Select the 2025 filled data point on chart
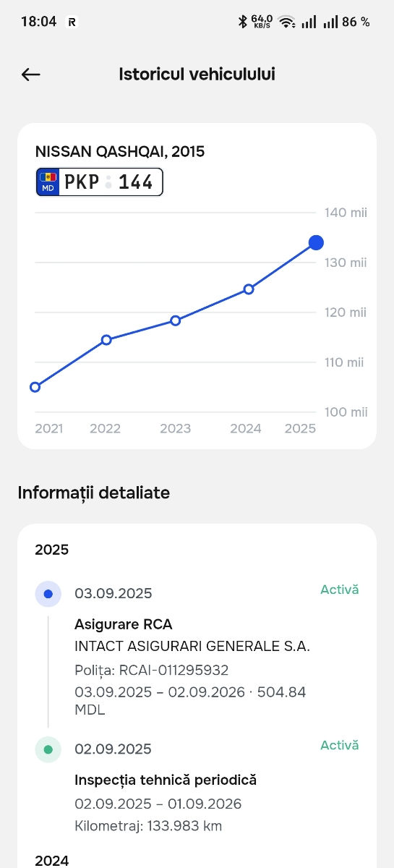The image size is (394, 868). 315,242
